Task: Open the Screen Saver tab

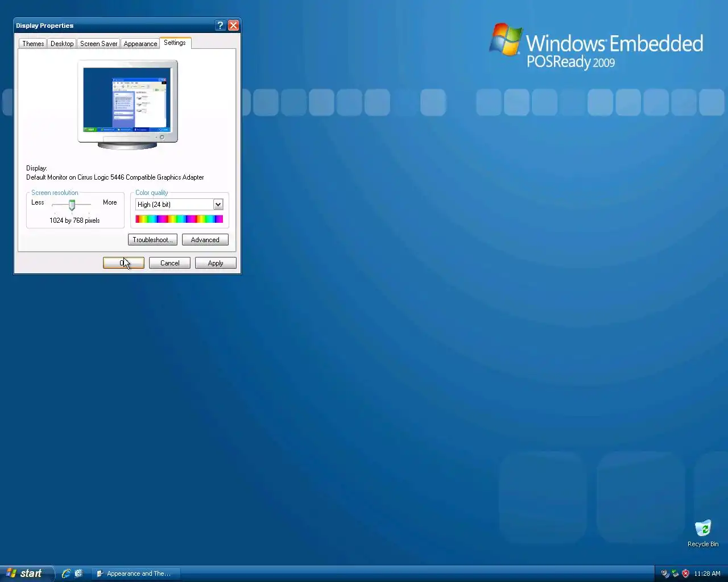Action: (x=98, y=44)
